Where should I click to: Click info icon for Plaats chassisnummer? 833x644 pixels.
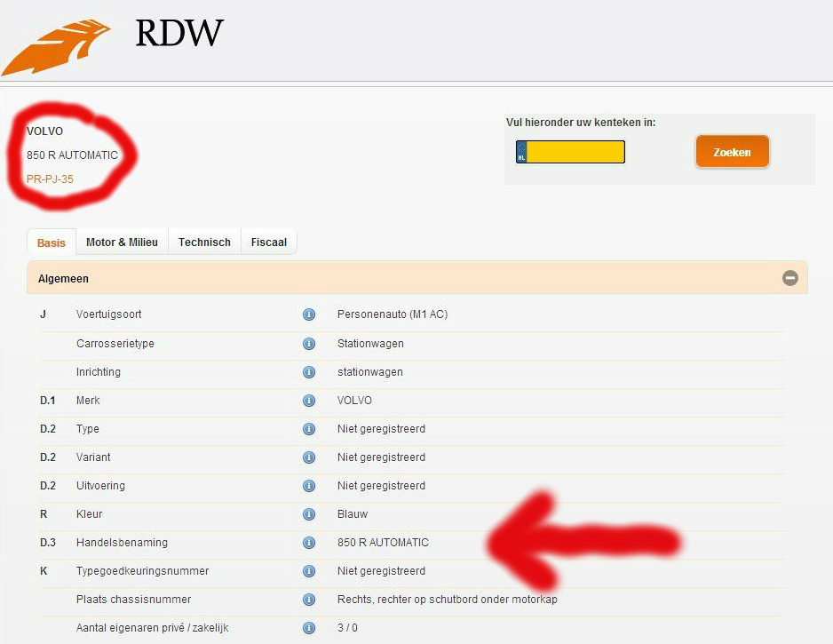309,600
